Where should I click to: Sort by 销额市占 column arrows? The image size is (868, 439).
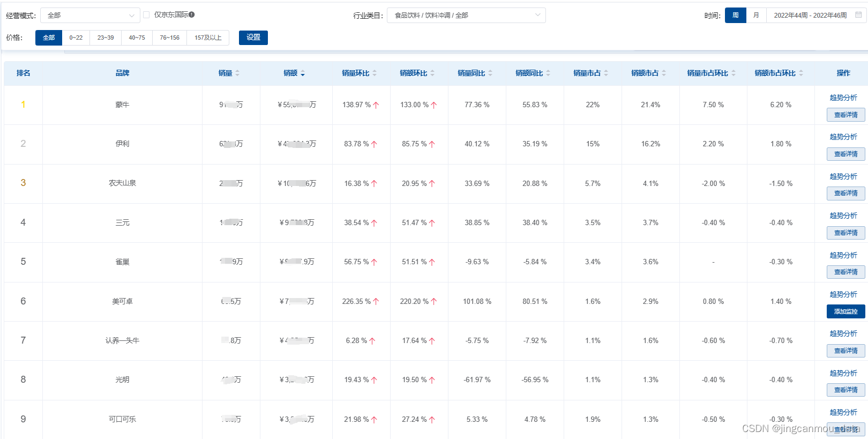click(x=664, y=73)
